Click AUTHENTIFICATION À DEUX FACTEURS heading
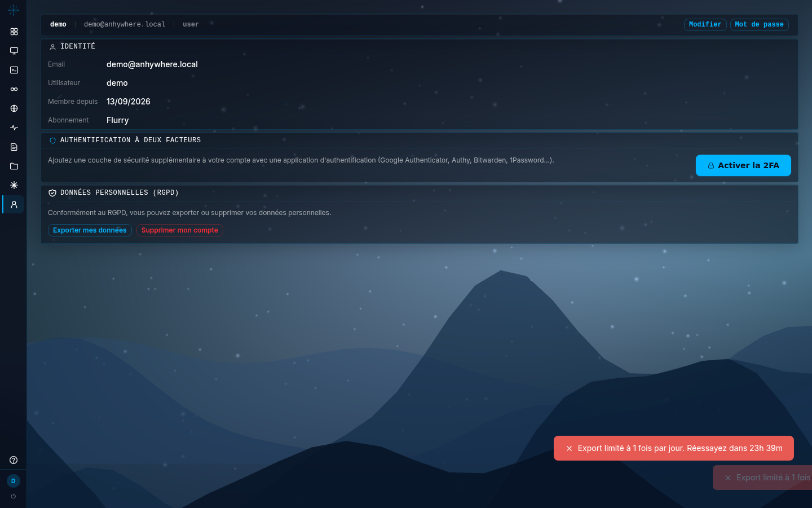Viewport: 812px width, 508px height. (130, 140)
